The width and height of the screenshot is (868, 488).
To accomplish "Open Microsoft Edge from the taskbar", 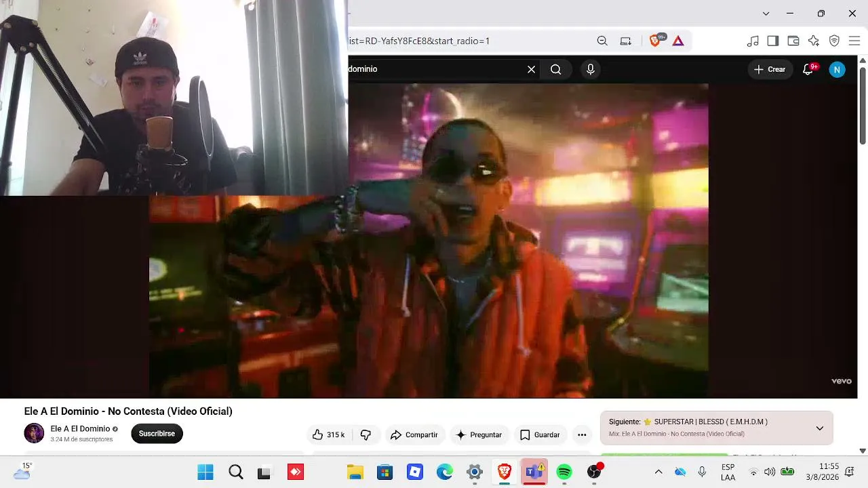I will (445, 472).
